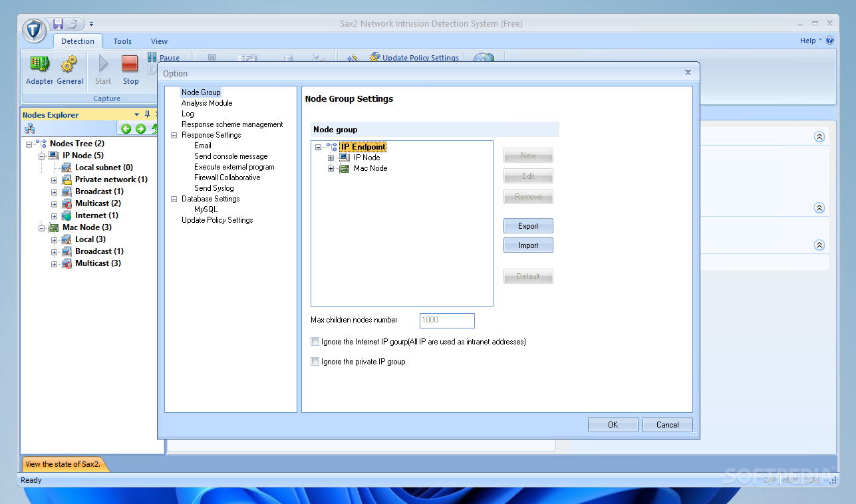Expand Multicast (2) node
The height and width of the screenshot is (504, 856).
coord(54,203)
